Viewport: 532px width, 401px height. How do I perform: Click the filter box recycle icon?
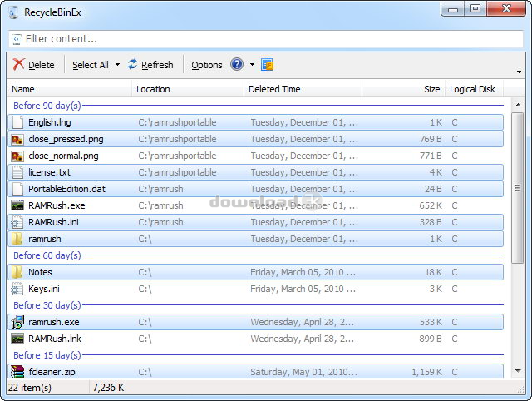tap(17, 39)
